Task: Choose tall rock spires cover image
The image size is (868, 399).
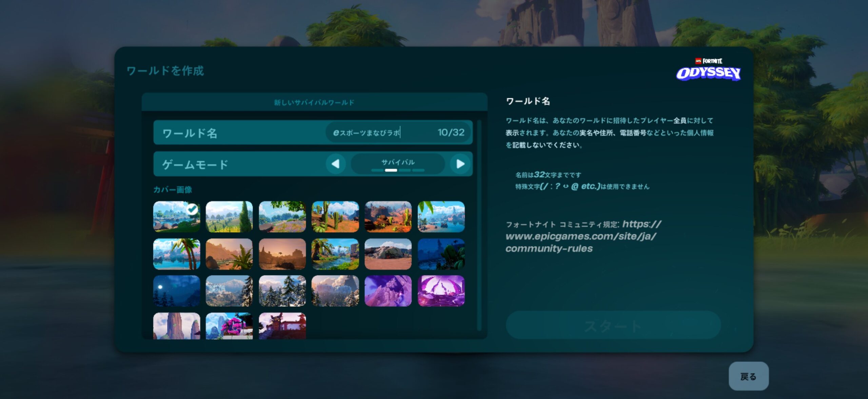Action: coord(176,326)
